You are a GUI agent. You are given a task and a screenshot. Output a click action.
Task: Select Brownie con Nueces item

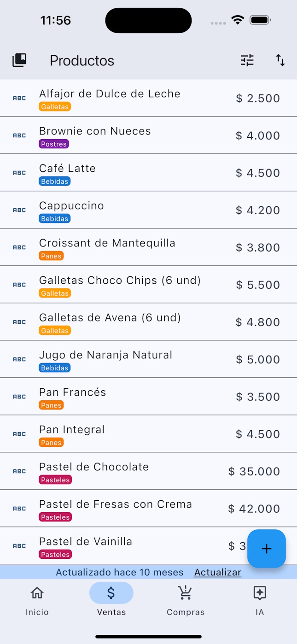95,131
